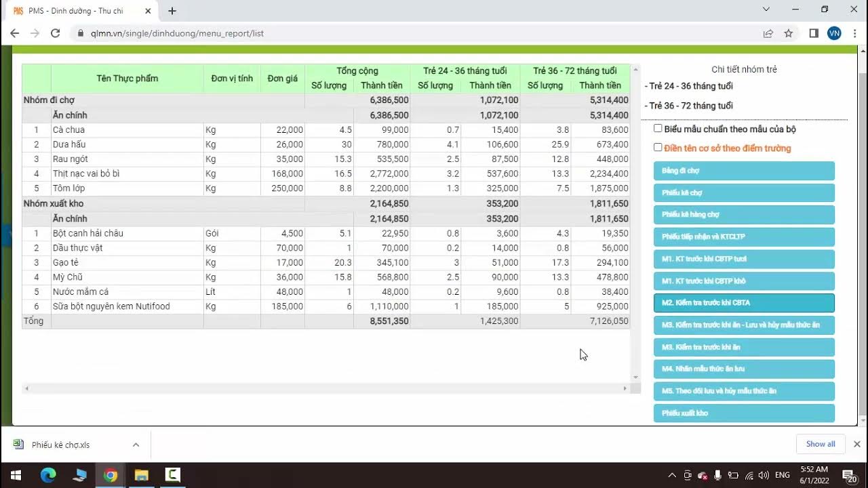Image resolution: width=868 pixels, height=488 pixels.
Task: Select the Tôm lớp row
Action: (325, 188)
